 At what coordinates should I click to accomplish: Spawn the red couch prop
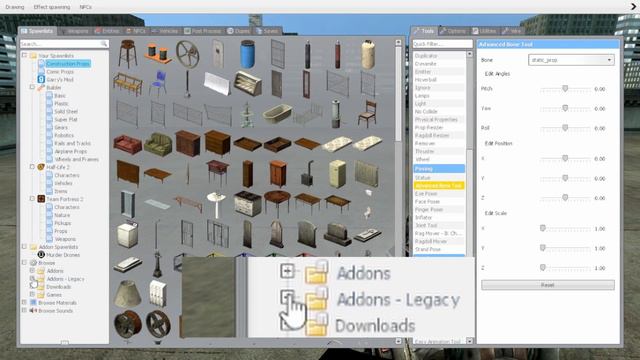tap(127, 144)
